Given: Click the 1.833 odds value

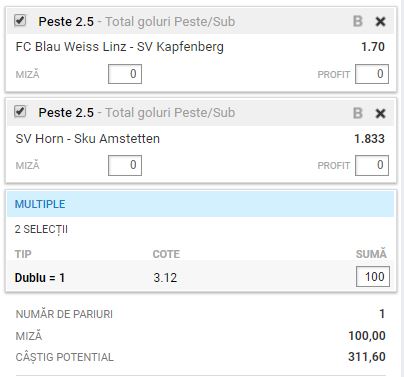Looking at the screenshot, I should tap(369, 139).
